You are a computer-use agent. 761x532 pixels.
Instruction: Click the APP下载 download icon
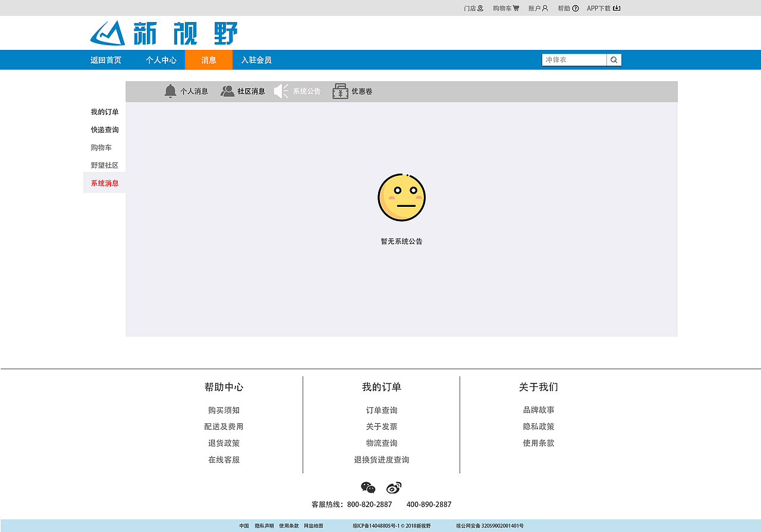pyautogui.click(x=617, y=8)
